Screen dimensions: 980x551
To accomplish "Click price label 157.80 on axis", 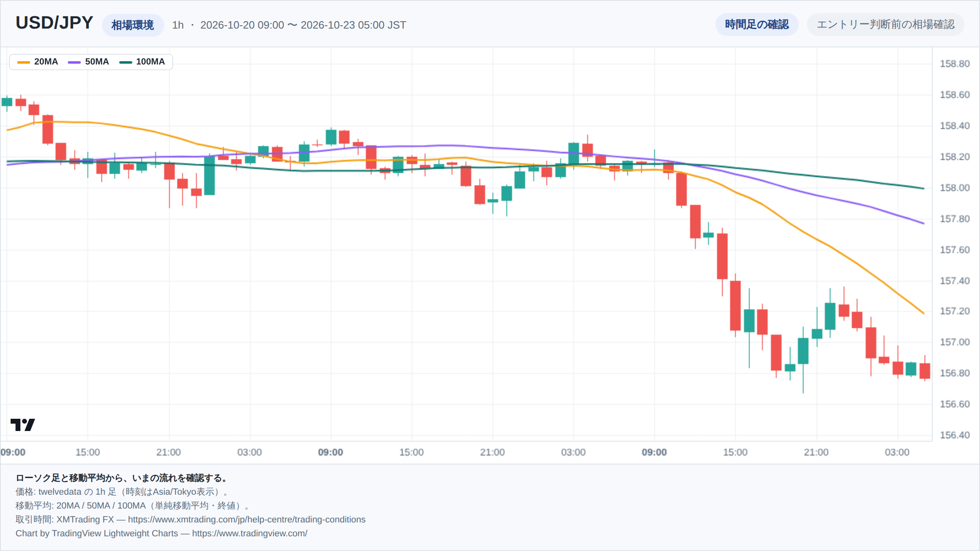I will pyautogui.click(x=955, y=219).
